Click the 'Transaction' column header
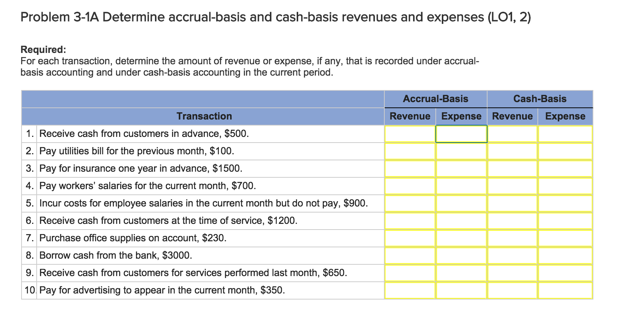Viewport: 644px width, 326px height. tap(204, 116)
